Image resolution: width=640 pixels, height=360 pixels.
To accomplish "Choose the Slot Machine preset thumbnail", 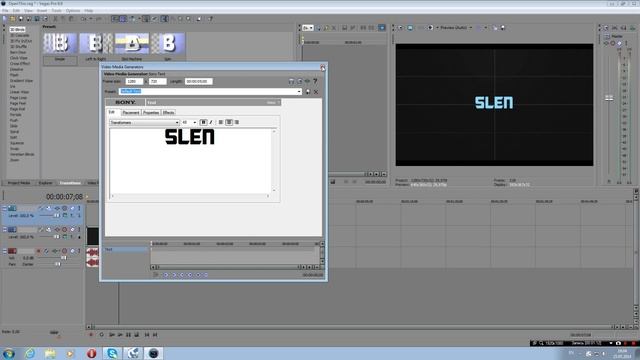I will 132,44.
